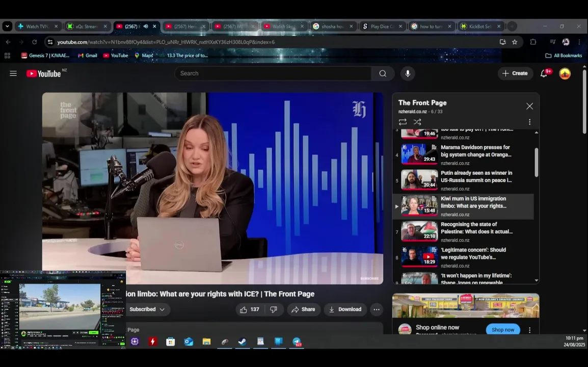Open the taskbar clock and date
The image size is (588, 367).
574,342
